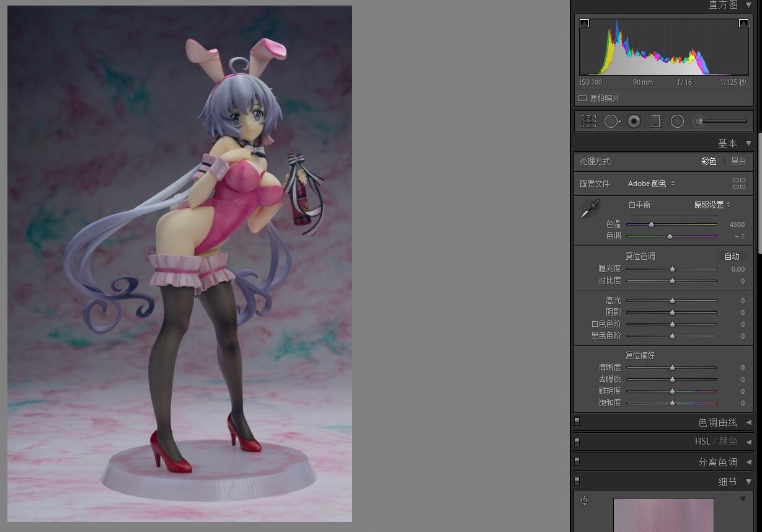The height and width of the screenshot is (532, 762).
Task: Click the detail preview target picker icon
Action: tap(584, 501)
